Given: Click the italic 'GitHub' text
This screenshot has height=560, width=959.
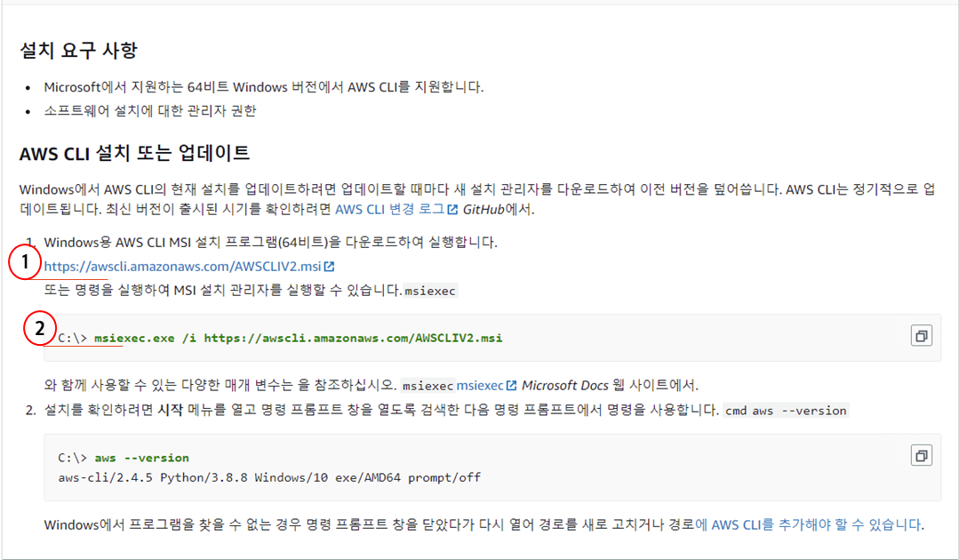Looking at the screenshot, I should click(x=483, y=209).
